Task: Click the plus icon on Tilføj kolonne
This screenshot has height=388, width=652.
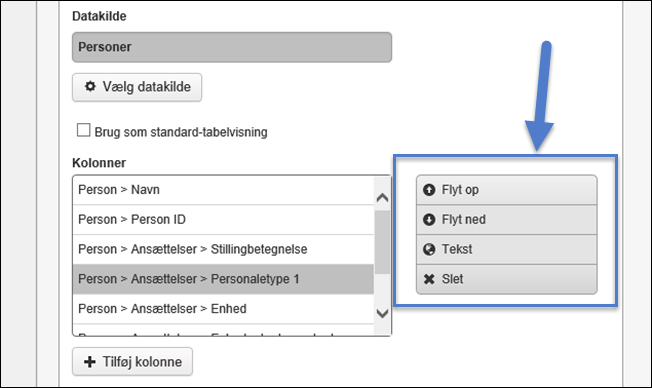Action: pos(89,362)
